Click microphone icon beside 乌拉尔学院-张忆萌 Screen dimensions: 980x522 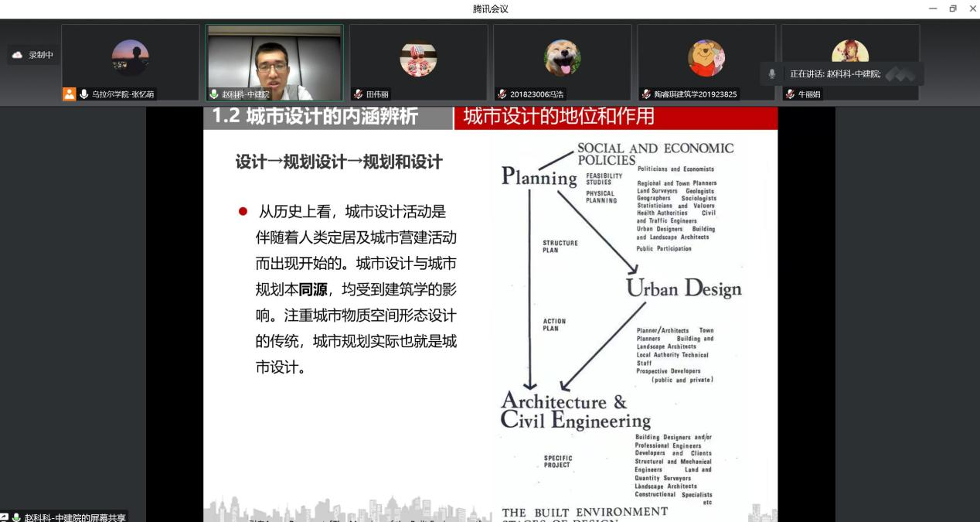84,94
